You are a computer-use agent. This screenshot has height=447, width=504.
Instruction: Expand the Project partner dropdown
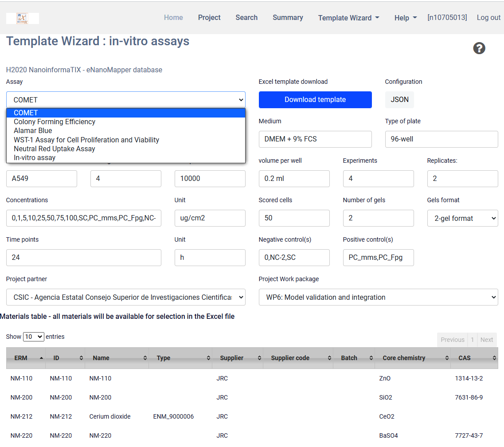[x=125, y=297]
